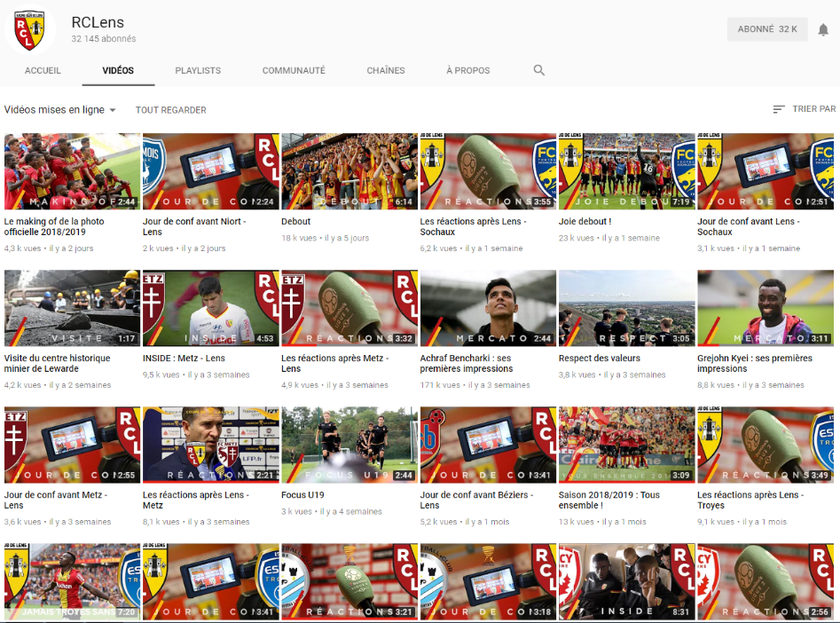Select the CHAÎNES tab
840x623 pixels.
[x=386, y=70]
